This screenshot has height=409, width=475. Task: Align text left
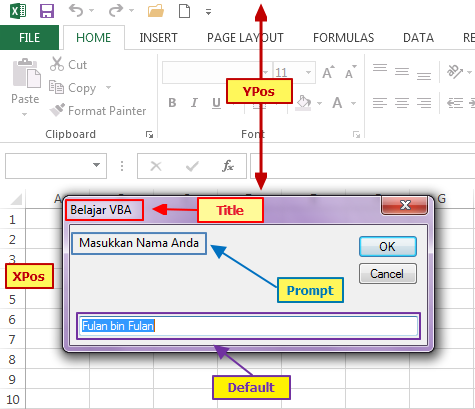coord(380,103)
